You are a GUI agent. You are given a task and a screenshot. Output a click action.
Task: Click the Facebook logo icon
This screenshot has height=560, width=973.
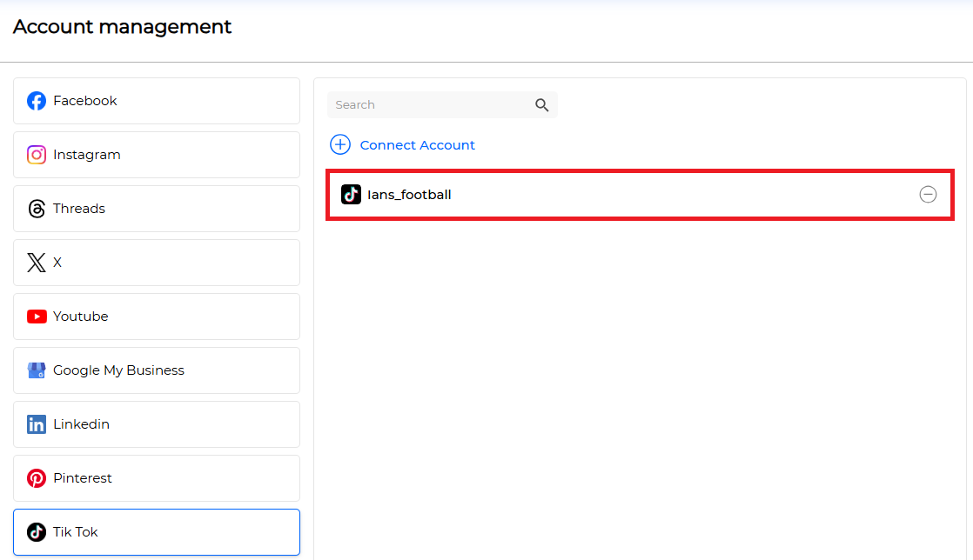point(37,101)
